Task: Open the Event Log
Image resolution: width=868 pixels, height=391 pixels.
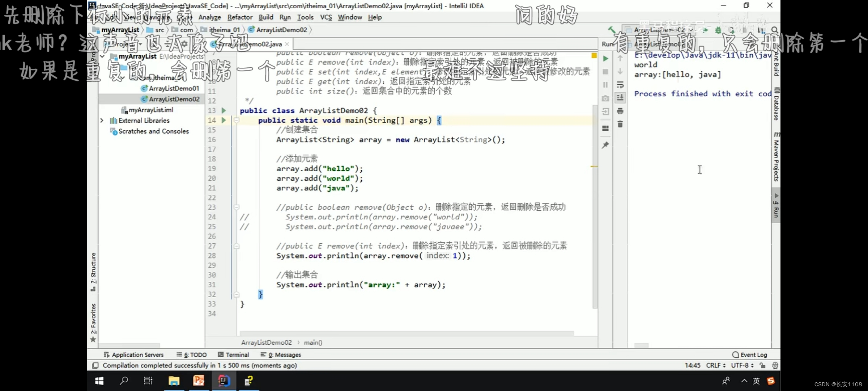Action: 750,355
